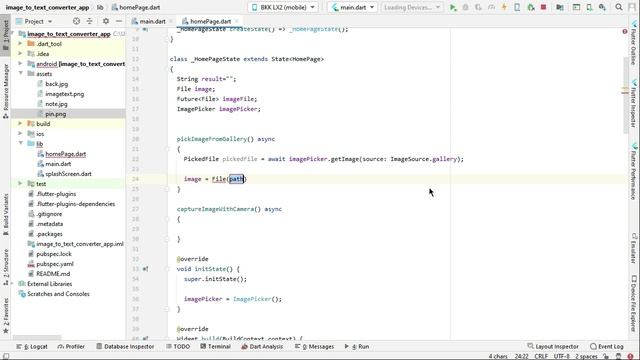Viewport: 640px width, 360px height.
Task: Open the Flutter Outline side panel
Action: 633,44
